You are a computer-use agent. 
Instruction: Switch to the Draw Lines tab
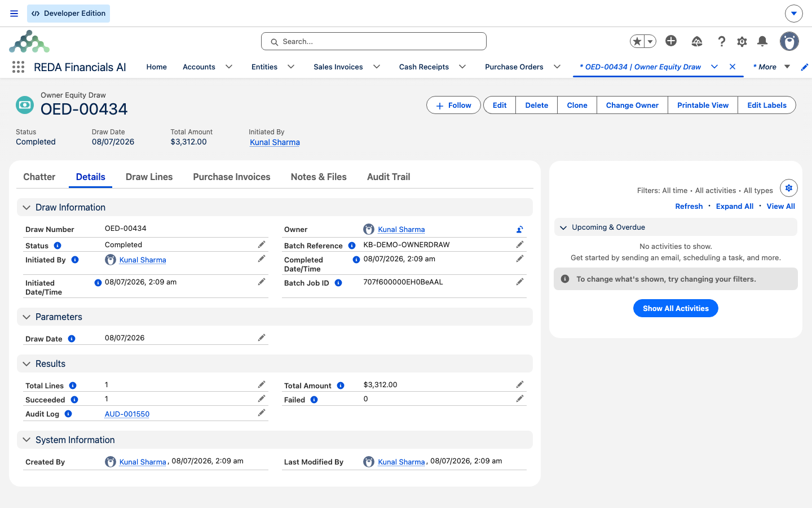point(149,177)
